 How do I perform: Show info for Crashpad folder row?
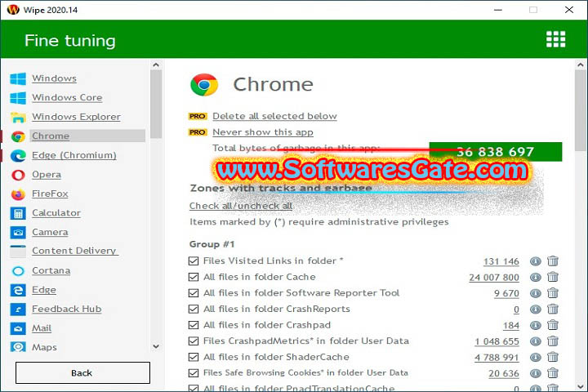(536, 325)
